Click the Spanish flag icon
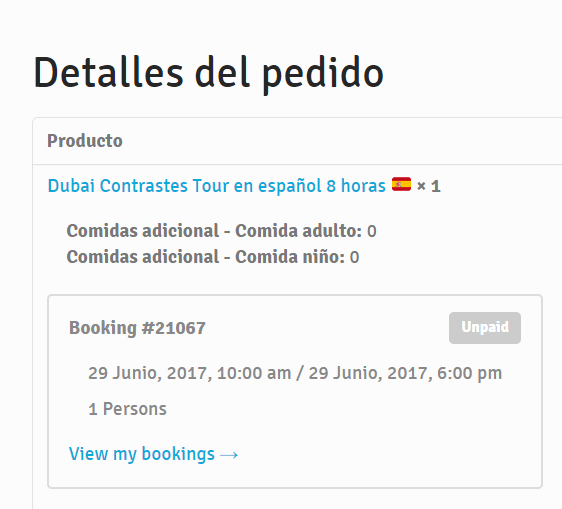Viewport: 562px width, 509px height. 401,184
